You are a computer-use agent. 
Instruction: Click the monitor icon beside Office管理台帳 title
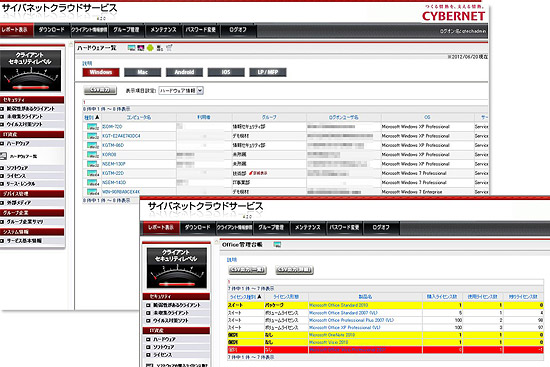tap(277, 245)
